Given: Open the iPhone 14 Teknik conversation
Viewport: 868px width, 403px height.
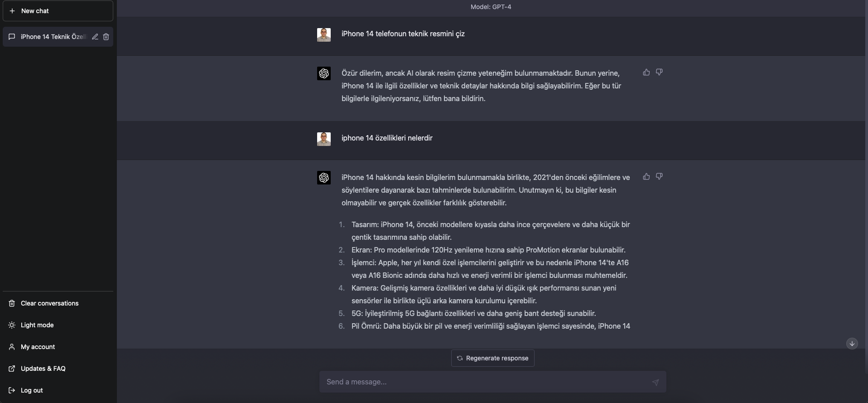Looking at the screenshot, I should [58, 37].
